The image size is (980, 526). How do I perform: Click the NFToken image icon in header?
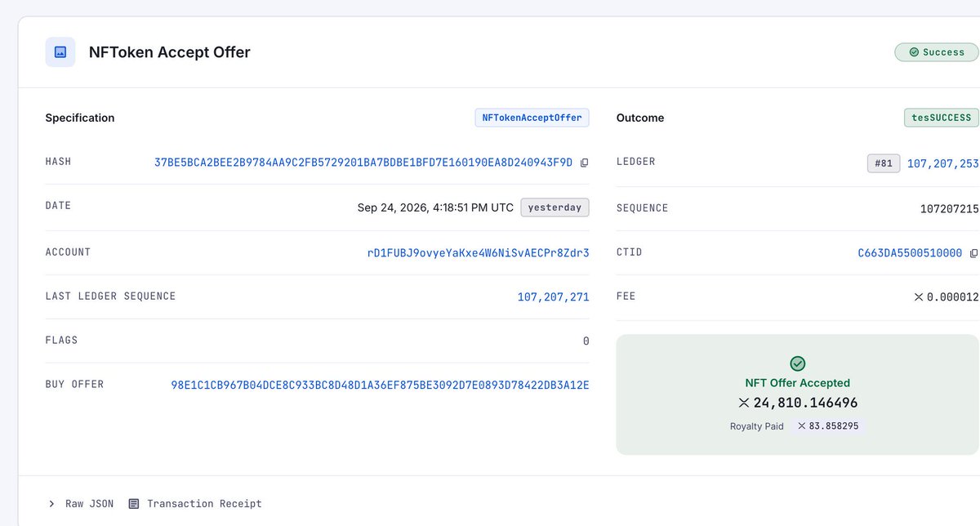[x=60, y=52]
